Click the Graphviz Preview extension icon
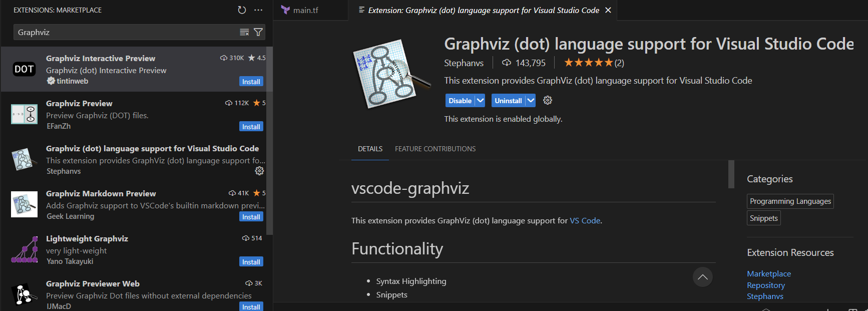The image size is (868, 311). point(24,114)
